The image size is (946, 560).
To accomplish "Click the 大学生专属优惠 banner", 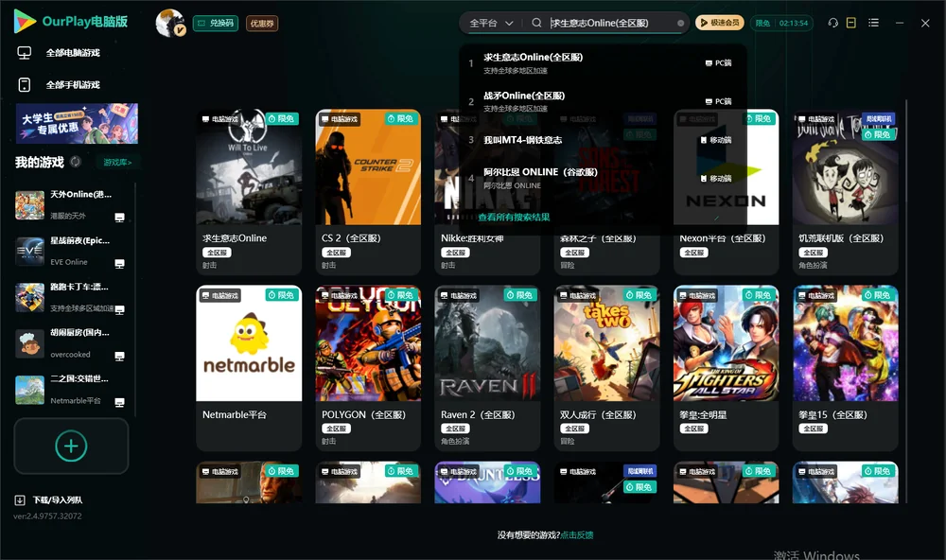I will [x=78, y=123].
